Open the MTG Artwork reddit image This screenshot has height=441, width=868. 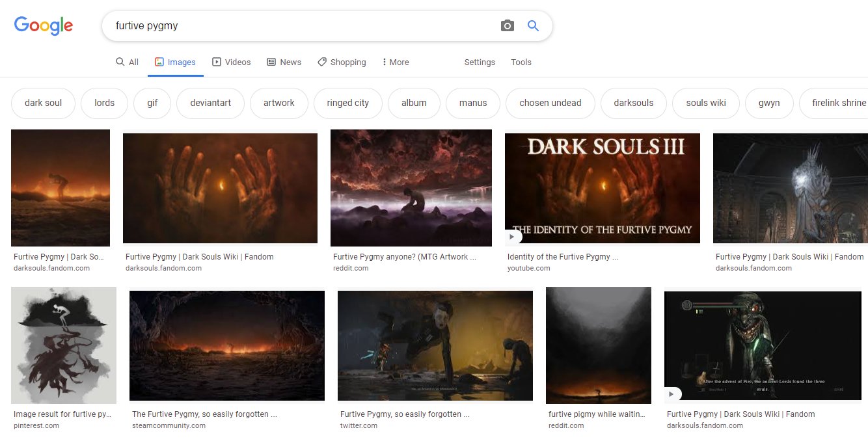(x=411, y=188)
